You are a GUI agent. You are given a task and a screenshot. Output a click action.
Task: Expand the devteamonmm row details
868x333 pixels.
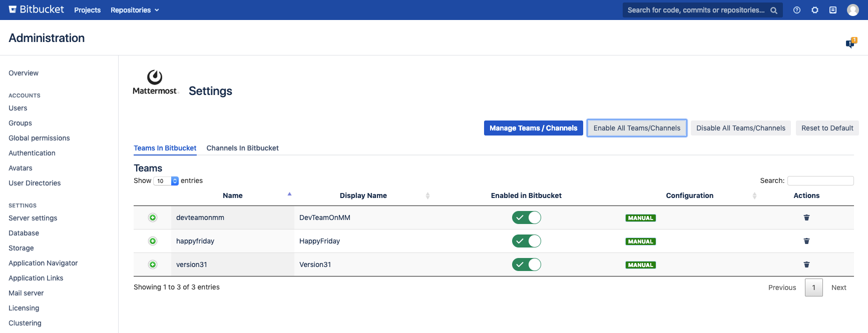(153, 217)
